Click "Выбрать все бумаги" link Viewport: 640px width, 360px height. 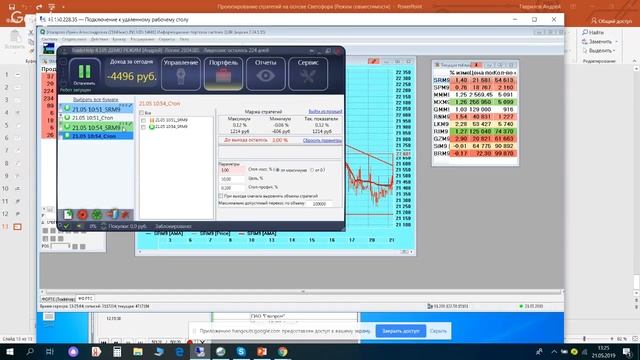click(96, 100)
